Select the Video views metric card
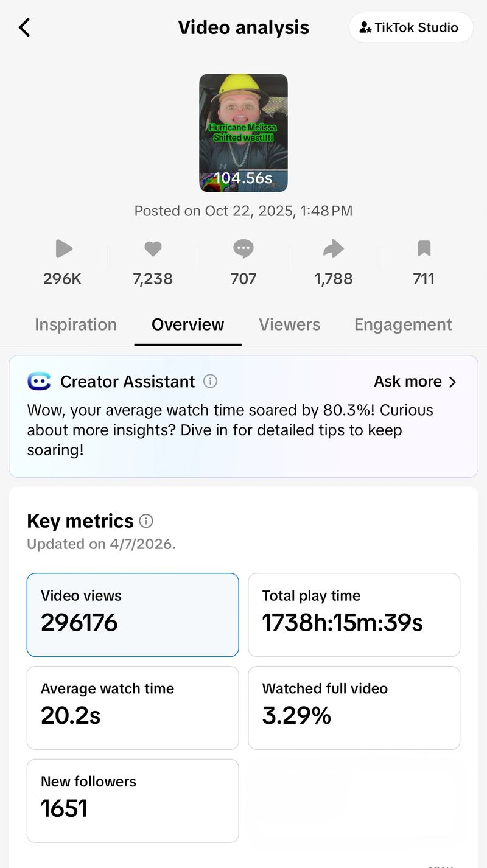The height and width of the screenshot is (868, 487). (133, 615)
